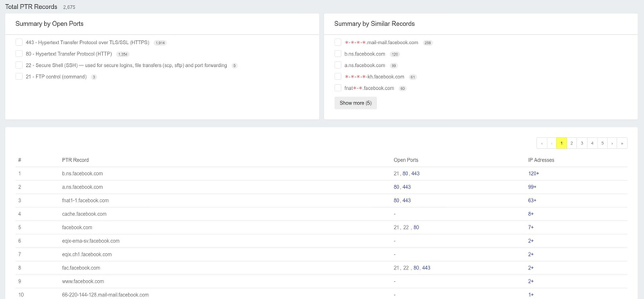The width and height of the screenshot is (644, 299).
Task: Open page 2 of results
Action: (x=571, y=143)
